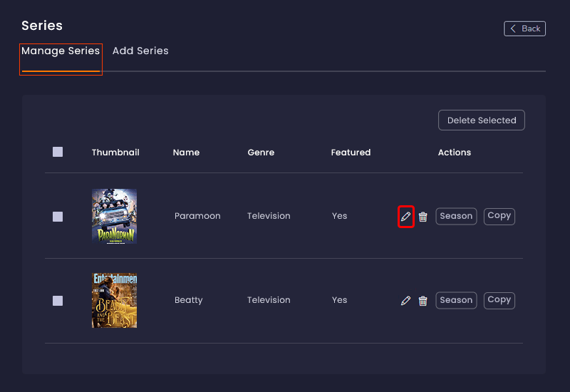
Task: Tick the Paramoon row checkbox
Action: point(58,217)
